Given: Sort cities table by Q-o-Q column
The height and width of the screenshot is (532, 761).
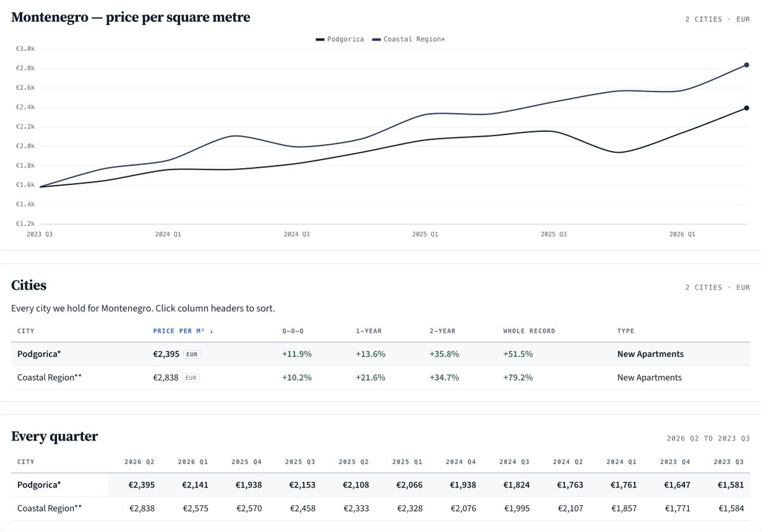Looking at the screenshot, I should pyautogui.click(x=292, y=331).
